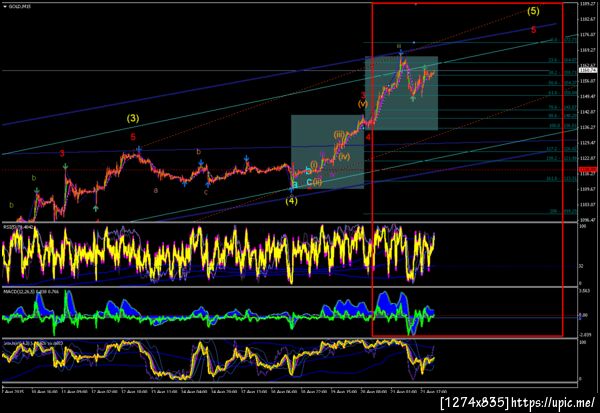
Task: Click the Stochastic indicator label in bottom panel
Action: (x=33, y=343)
